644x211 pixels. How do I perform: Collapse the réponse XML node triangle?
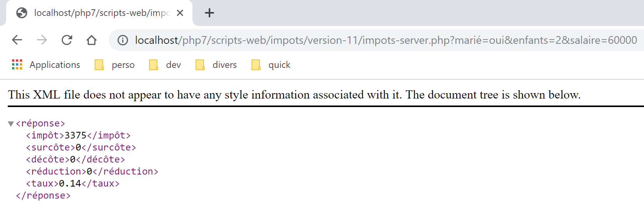pos(11,124)
